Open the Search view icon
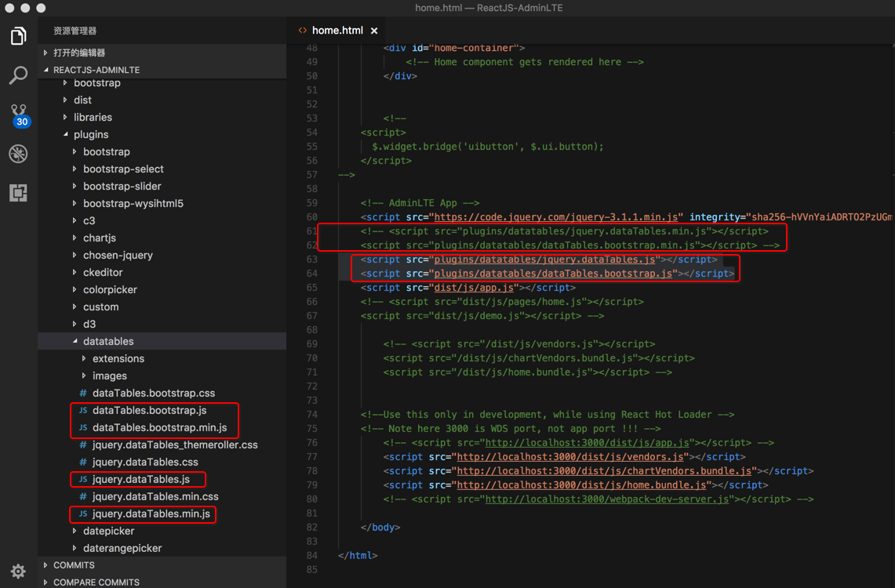Image resolution: width=895 pixels, height=588 pixels. (x=18, y=75)
